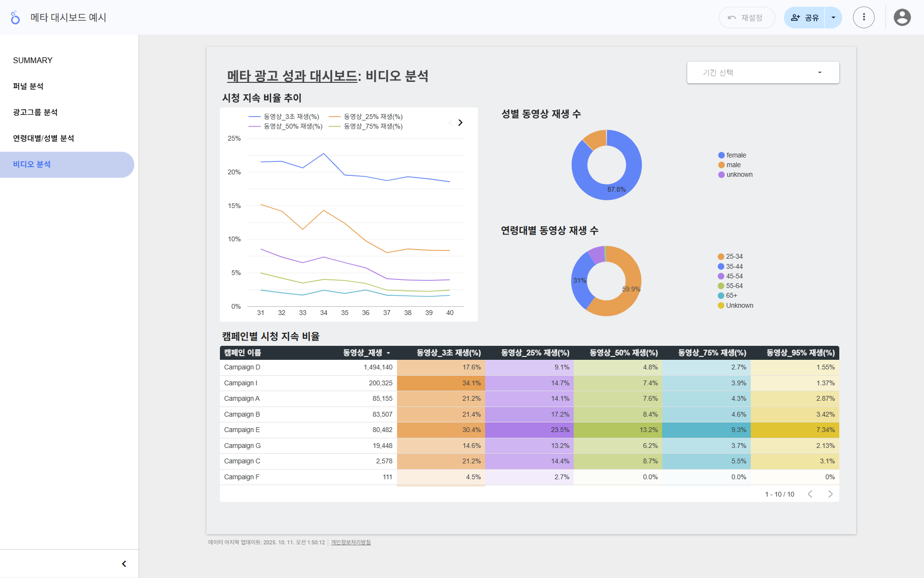924x578 pixels.
Task: Go to next table page arrow
Action: (x=830, y=494)
